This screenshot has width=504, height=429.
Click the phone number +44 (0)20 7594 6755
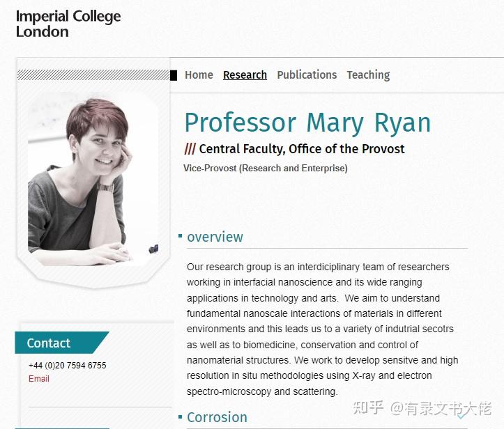coord(67,366)
